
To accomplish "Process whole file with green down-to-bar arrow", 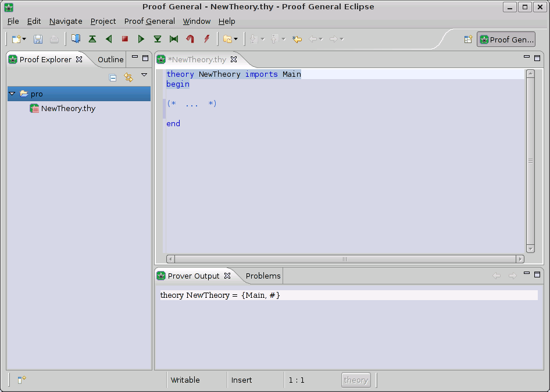I will point(158,39).
